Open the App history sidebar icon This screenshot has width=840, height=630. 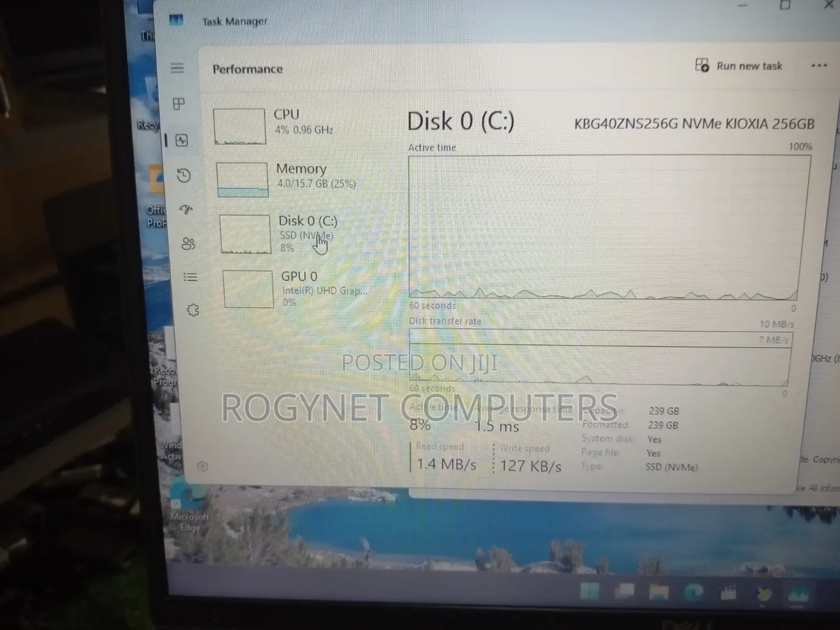pyautogui.click(x=184, y=175)
